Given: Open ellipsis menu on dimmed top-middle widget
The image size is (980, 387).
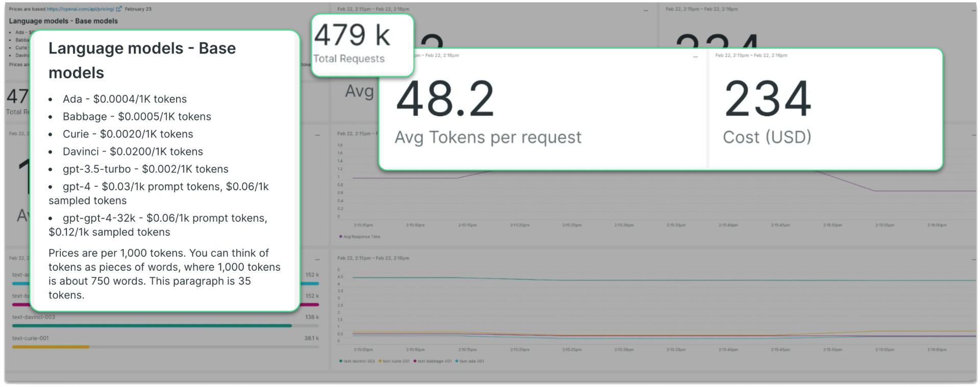Looking at the screenshot, I should coord(646,10).
